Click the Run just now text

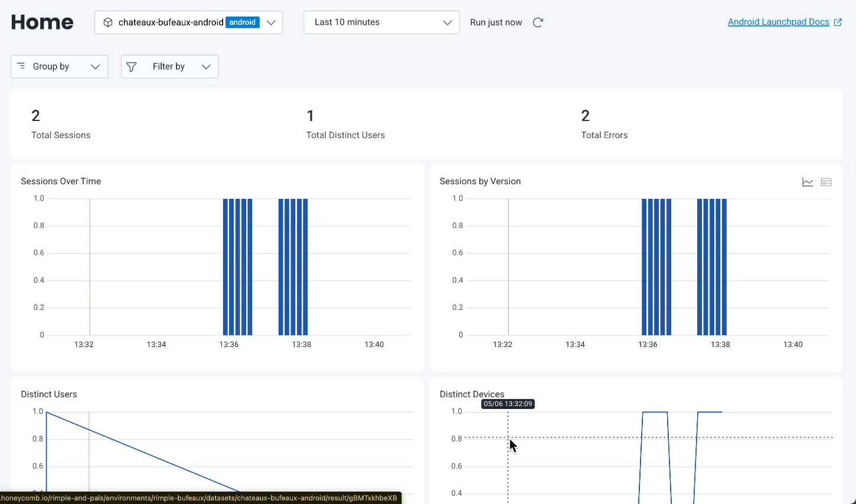coord(496,22)
